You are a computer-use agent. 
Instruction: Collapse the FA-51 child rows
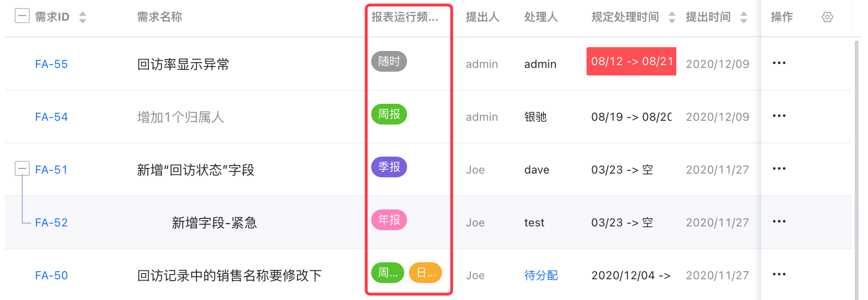click(x=22, y=168)
